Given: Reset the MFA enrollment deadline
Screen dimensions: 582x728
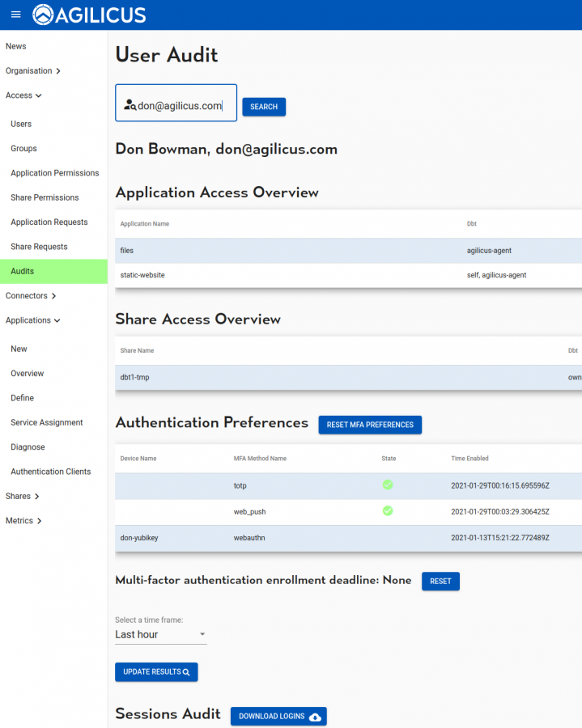Looking at the screenshot, I should (440, 581).
